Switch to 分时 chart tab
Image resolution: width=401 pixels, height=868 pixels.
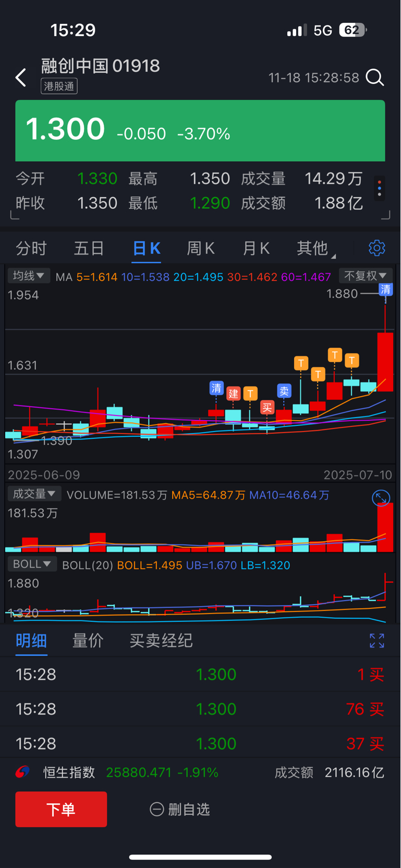click(31, 248)
